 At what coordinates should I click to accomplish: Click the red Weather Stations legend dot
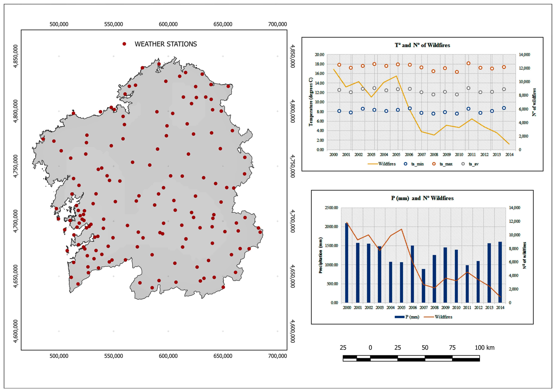point(124,44)
